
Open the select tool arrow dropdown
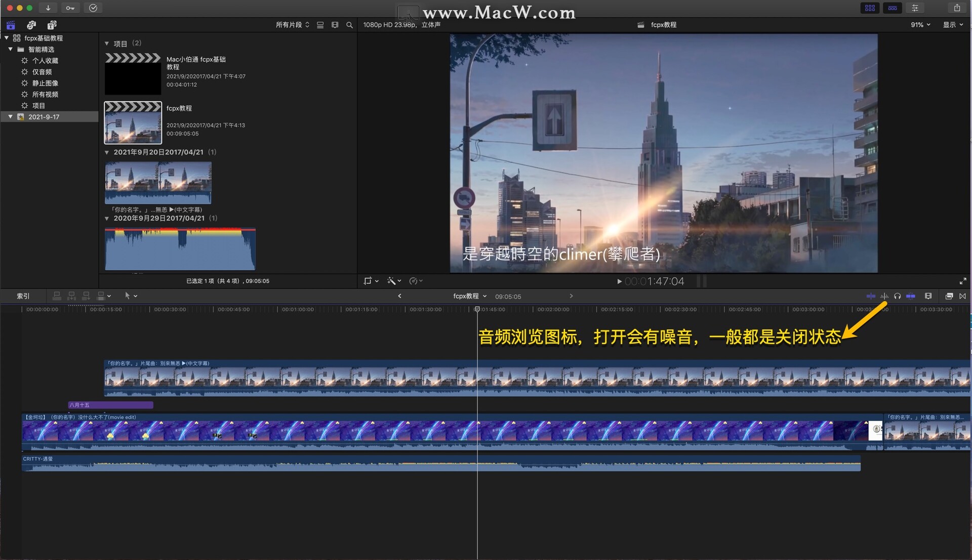coord(130,296)
